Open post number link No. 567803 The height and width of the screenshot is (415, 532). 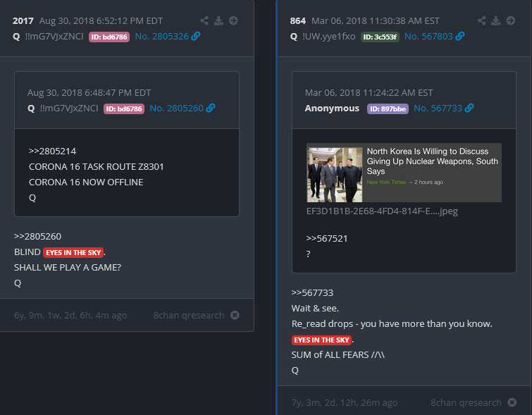[x=428, y=37]
